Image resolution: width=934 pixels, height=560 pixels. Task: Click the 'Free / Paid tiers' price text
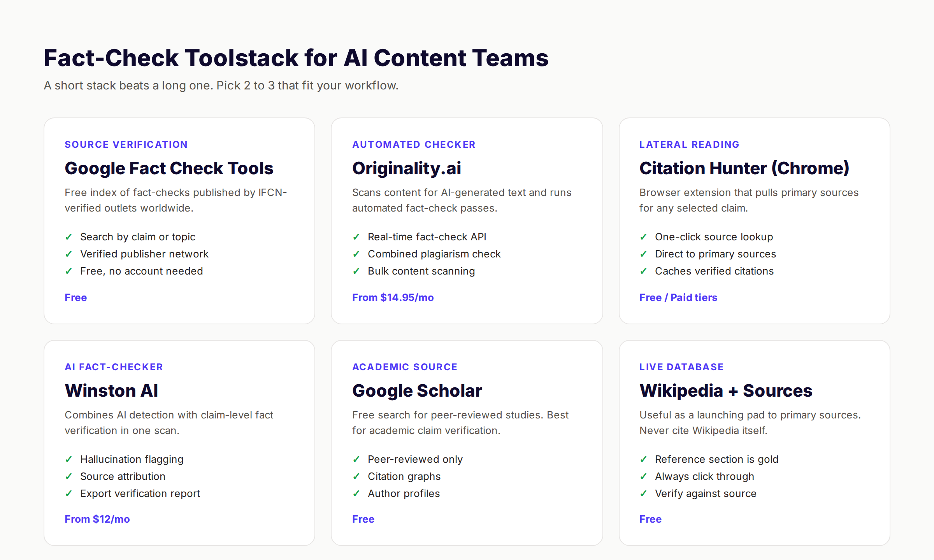[678, 297]
